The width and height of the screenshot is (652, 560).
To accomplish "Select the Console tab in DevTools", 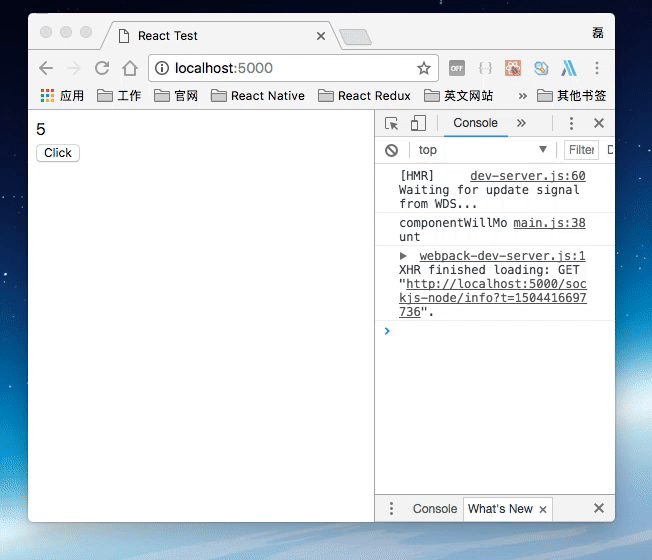I will 475,123.
